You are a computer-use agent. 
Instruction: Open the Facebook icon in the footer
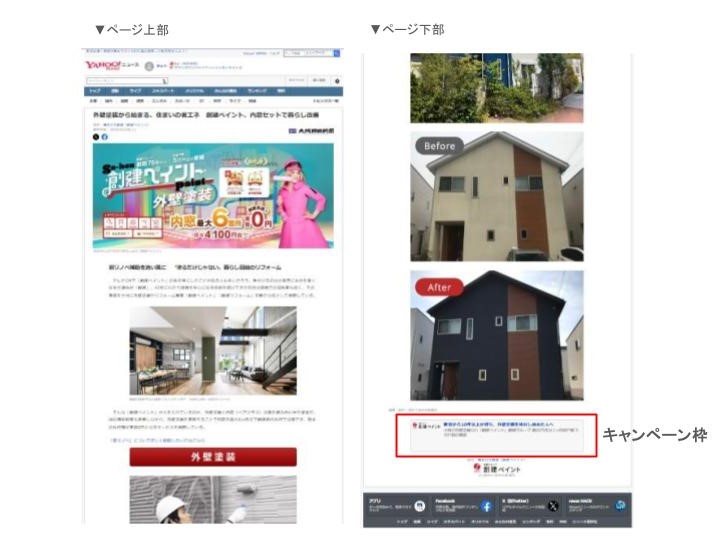click(x=487, y=507)
